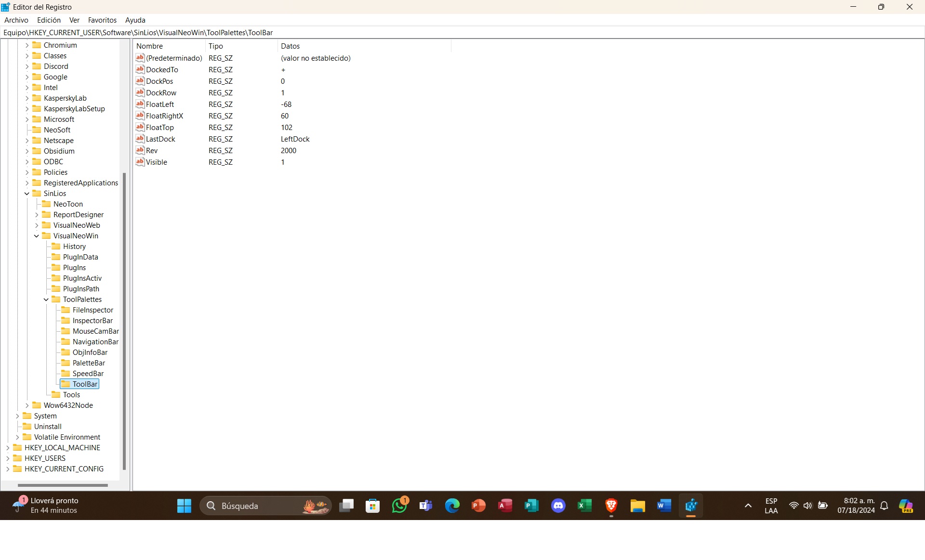Open the Archivo menu

pos(16,20)
